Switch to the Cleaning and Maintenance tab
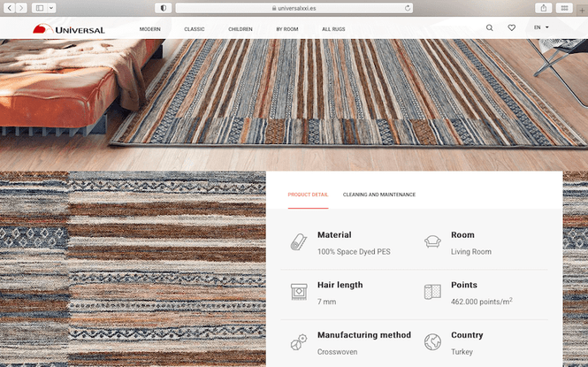Viewport: 588px width, 367px height. 379,195
